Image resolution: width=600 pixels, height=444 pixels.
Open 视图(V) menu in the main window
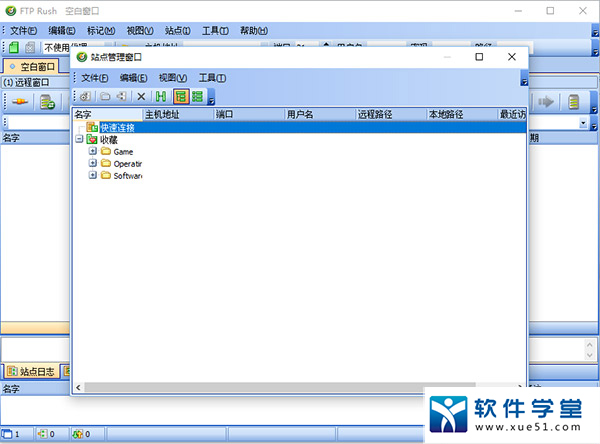pyautogui.click(x=140, y=31)
